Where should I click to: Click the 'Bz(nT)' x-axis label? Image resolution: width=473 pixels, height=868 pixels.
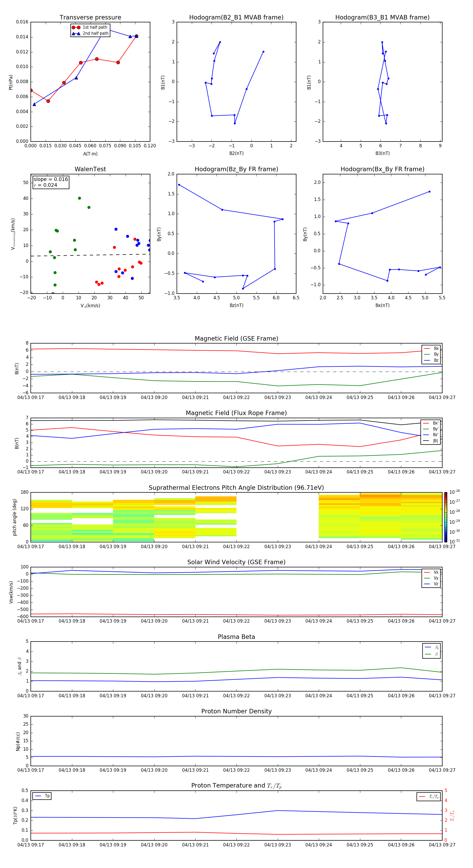pyautogui.click(x=236, y=305)
